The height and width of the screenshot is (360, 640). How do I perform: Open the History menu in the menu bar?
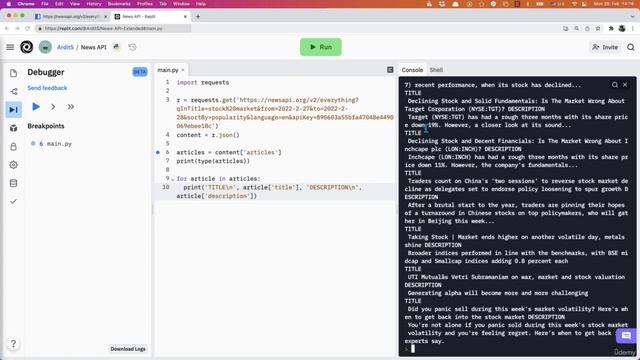93,4
